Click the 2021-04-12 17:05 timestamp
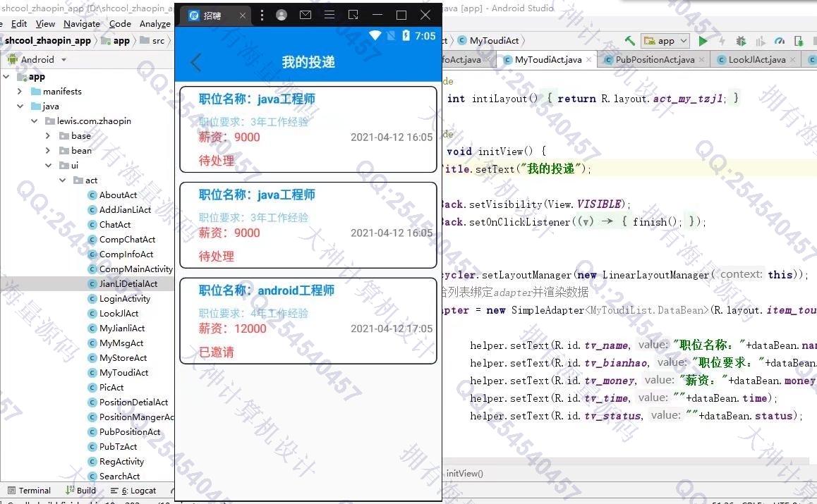Image resolution: width=817 pixels, height=504 pixels. pos(392,328)
